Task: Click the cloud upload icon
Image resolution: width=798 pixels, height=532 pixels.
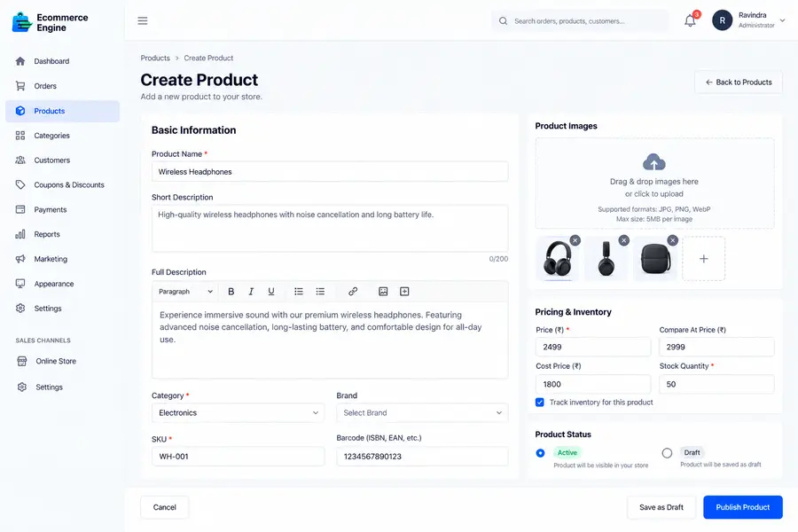Action: 654,162
